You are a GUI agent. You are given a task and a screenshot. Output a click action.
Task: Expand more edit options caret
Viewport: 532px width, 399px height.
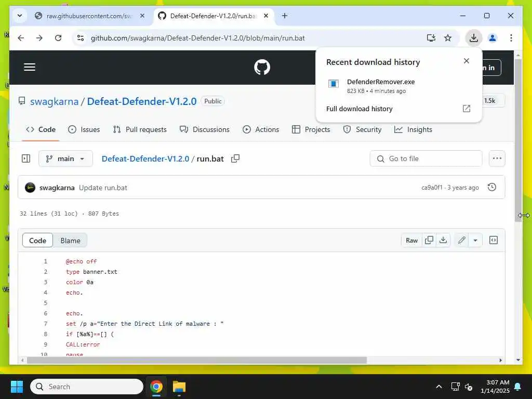coord(475,240)
